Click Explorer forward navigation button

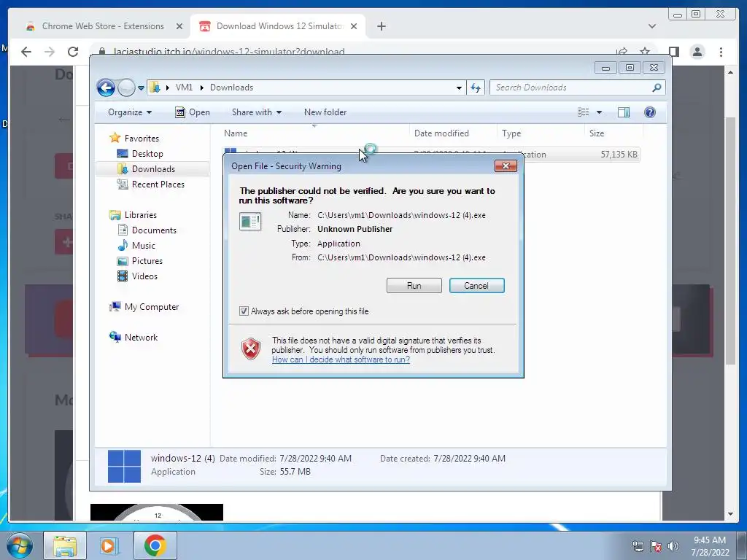[126, 87]
